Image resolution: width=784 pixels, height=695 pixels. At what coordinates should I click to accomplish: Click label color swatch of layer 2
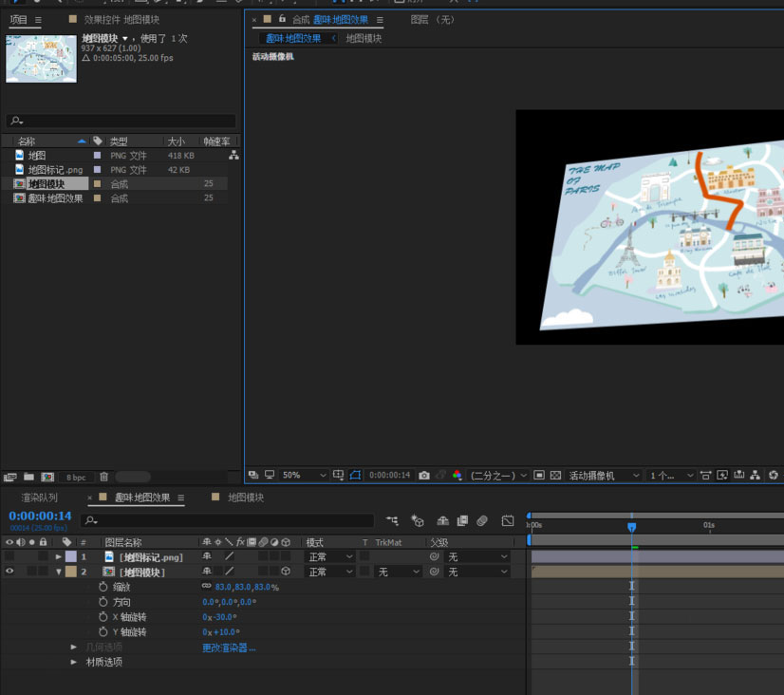pos(71,572)
